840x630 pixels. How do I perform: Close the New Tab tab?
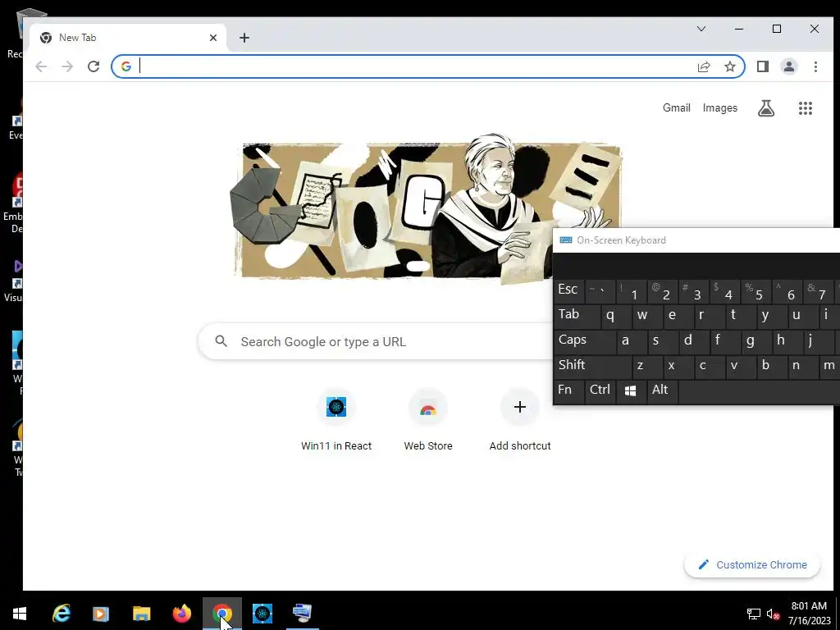point(213,38)
